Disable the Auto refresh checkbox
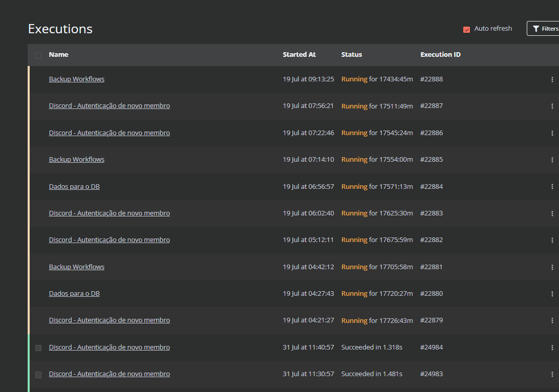 tap(466, 29)
